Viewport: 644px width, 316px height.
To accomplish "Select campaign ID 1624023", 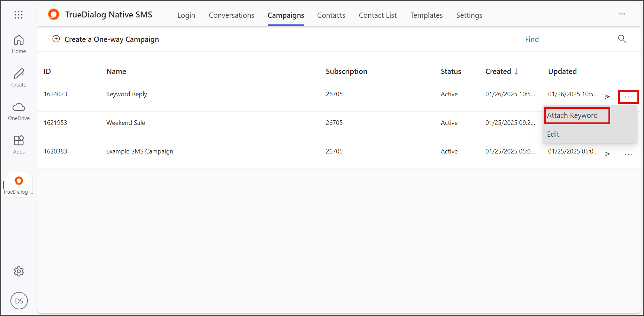I will [55, 94].
